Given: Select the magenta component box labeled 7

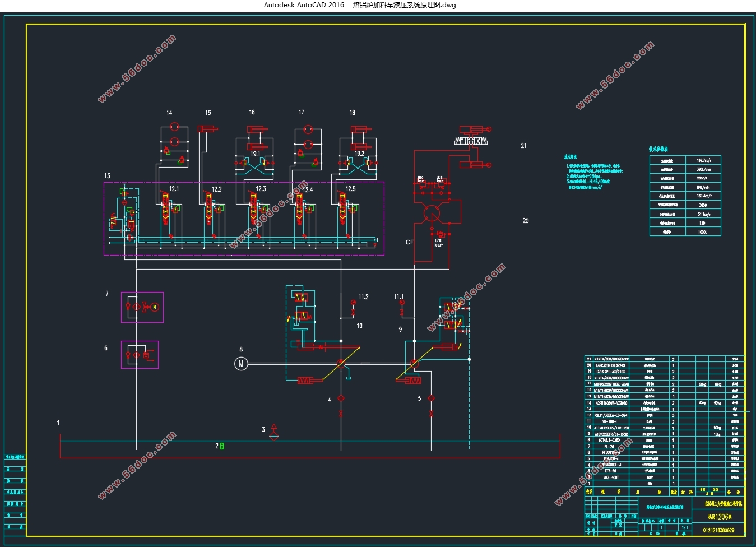Looking at the screenshot, I should tap(142, 307).
